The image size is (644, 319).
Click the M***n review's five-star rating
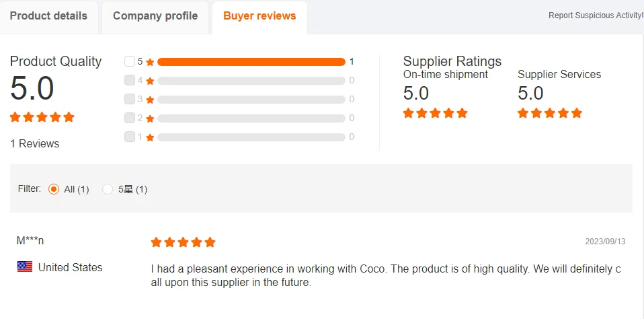[183, 242]
